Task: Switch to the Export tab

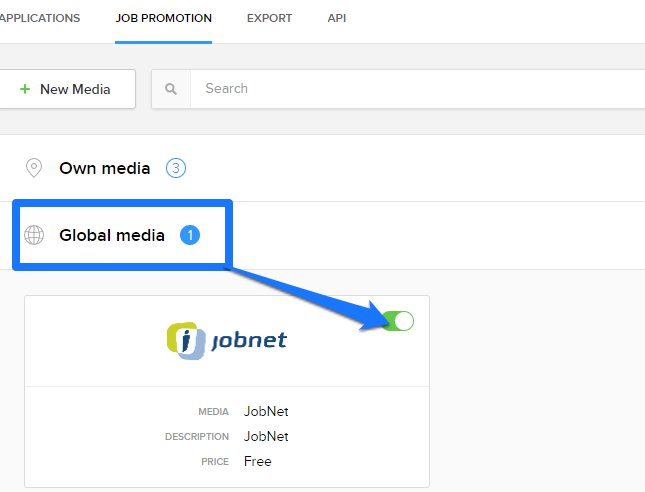Action: coord(269,18)
